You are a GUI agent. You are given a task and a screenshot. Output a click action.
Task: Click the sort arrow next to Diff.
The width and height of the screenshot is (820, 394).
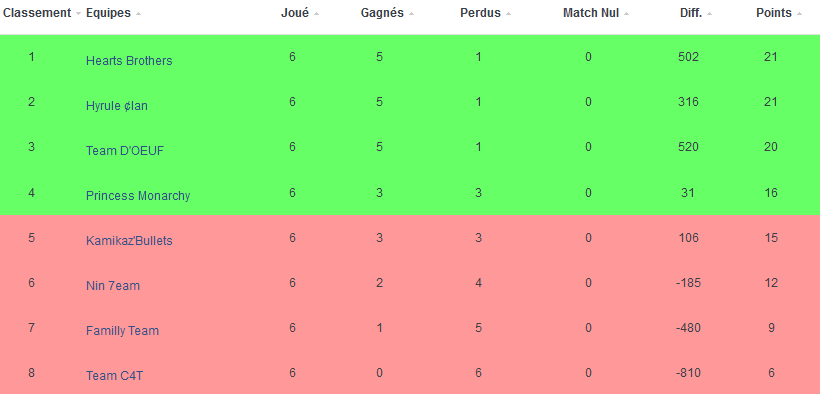click(710, 14)
